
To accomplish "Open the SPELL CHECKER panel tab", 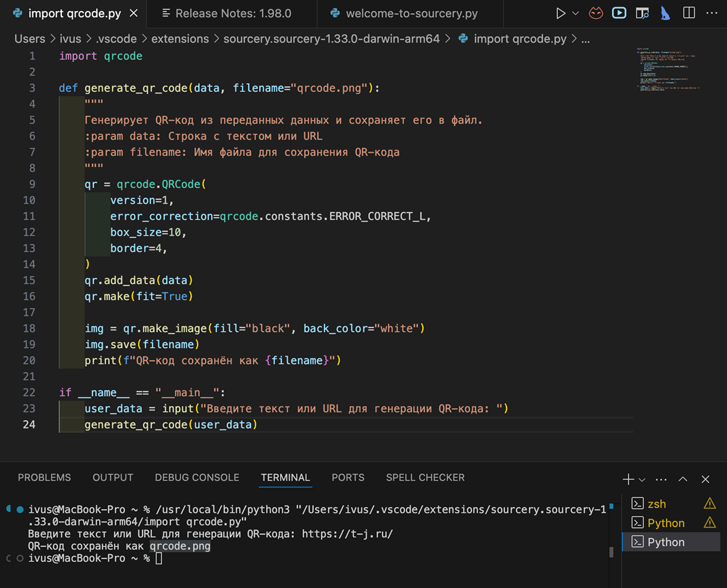I will [425, 478].
